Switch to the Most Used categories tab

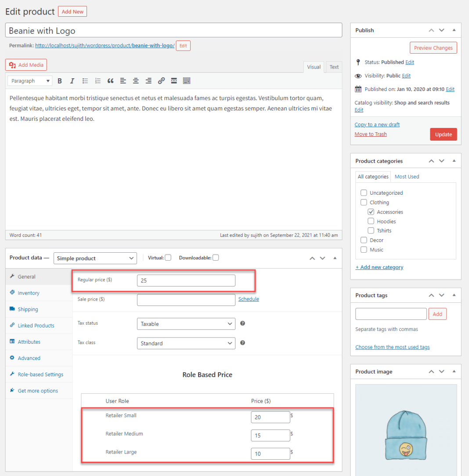[x=407, y=177]
